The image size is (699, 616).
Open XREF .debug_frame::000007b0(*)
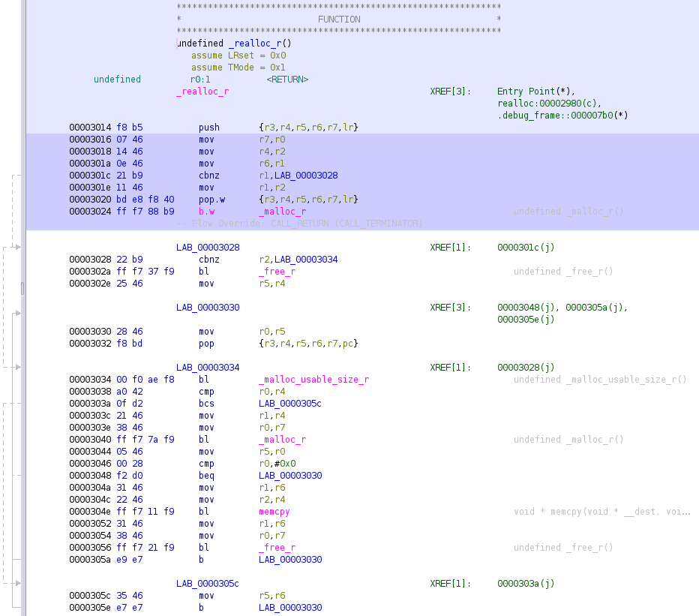click(x=562, y=115)
